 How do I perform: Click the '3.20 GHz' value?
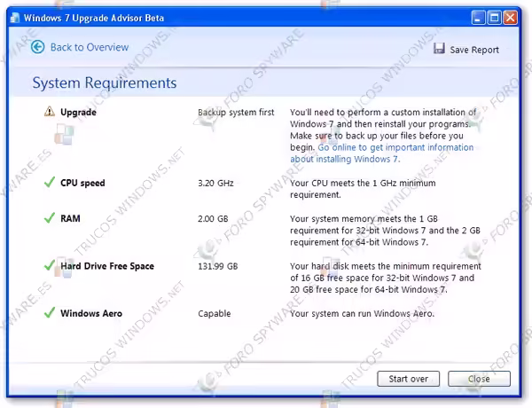tap(215, 184)
